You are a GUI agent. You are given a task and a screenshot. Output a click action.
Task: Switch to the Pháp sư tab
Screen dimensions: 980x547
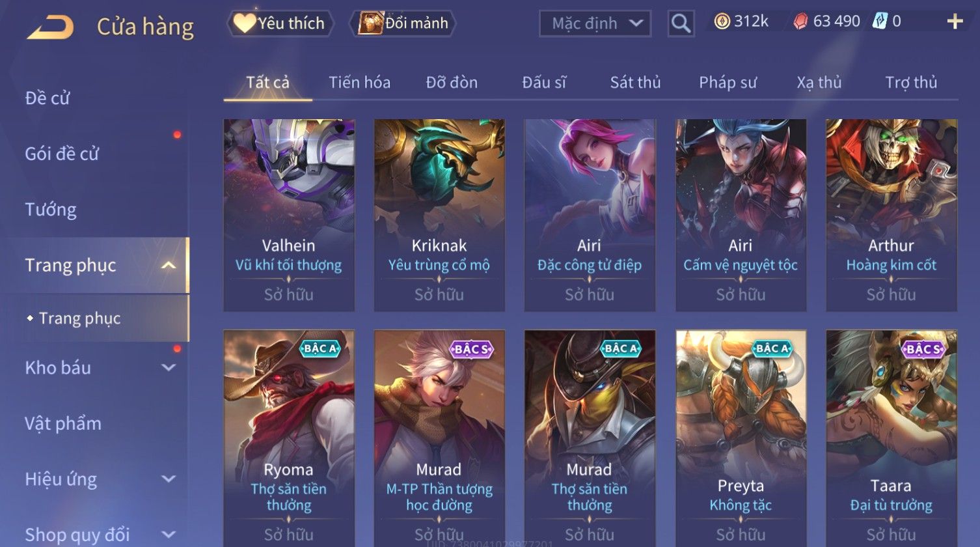(x=728, y=83)
